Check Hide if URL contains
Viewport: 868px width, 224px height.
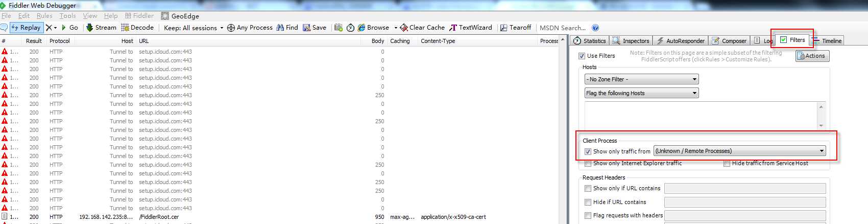coord(588,202)
